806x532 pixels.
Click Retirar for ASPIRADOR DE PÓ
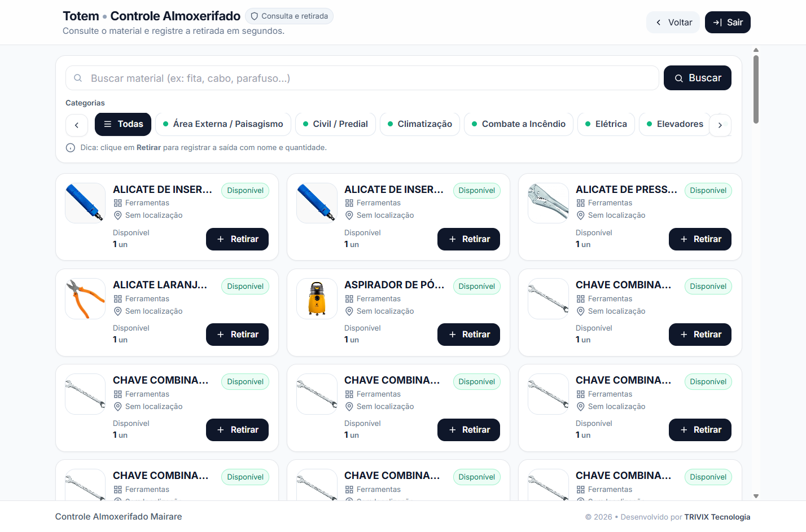coord(468,335)
